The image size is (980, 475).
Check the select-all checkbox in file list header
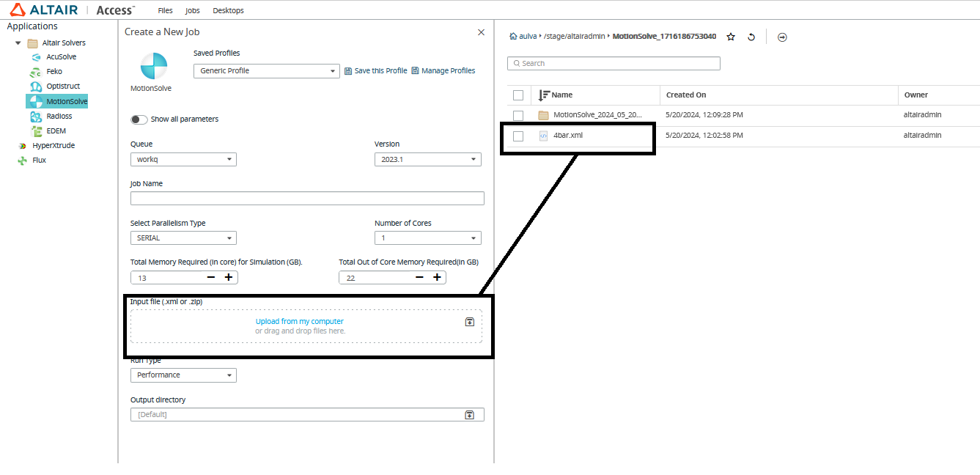pyautogui.click(x=518, y=95)
